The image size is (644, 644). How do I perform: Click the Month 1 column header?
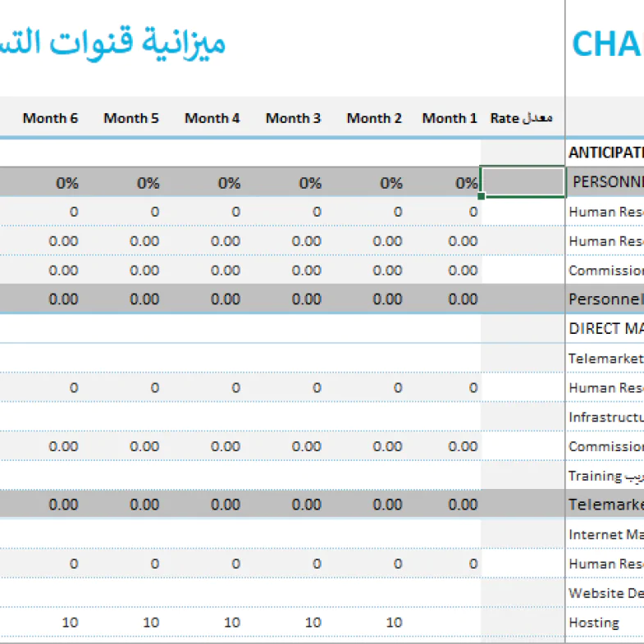(449, 118)
